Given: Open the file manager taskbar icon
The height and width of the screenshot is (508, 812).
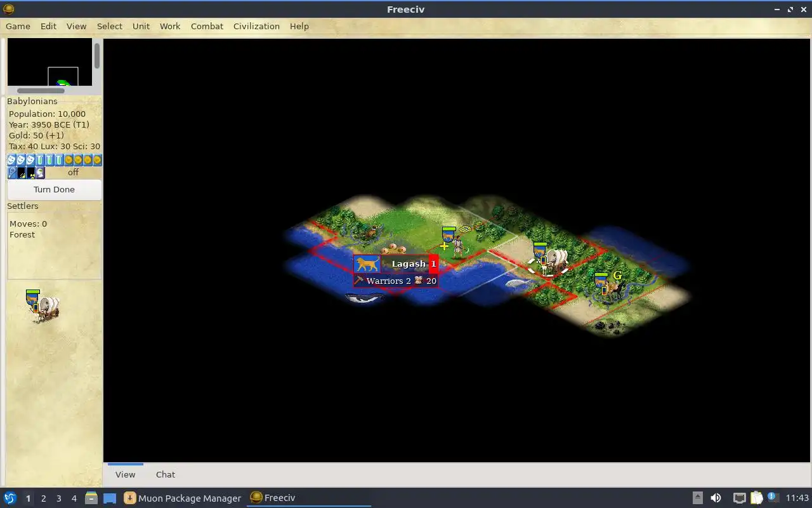Looking at the screenshot, I should [91, 498].
